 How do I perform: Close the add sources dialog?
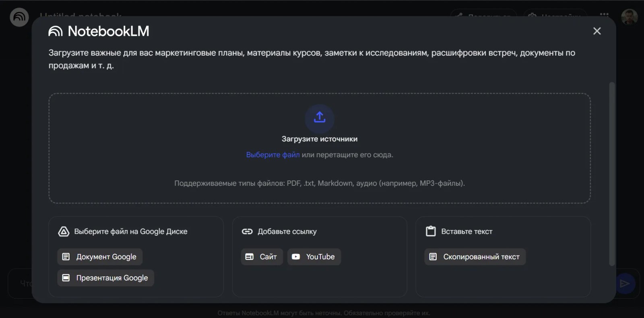coord(597,31)
